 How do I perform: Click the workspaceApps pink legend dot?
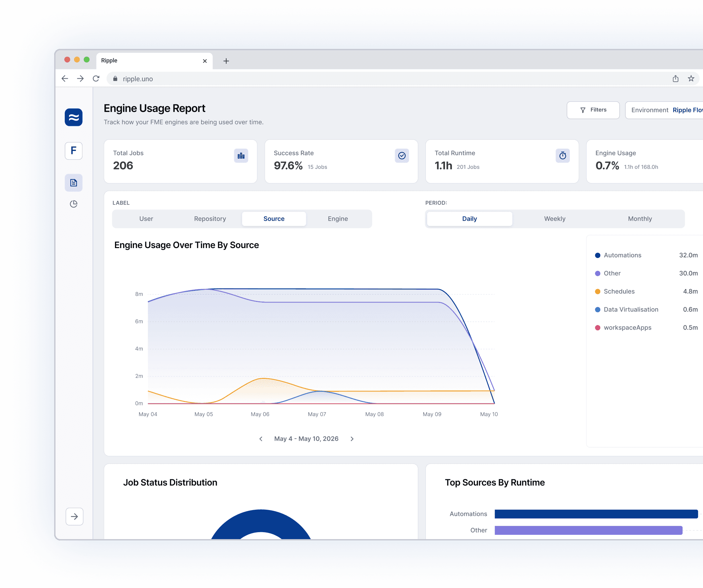coord(598,328)
